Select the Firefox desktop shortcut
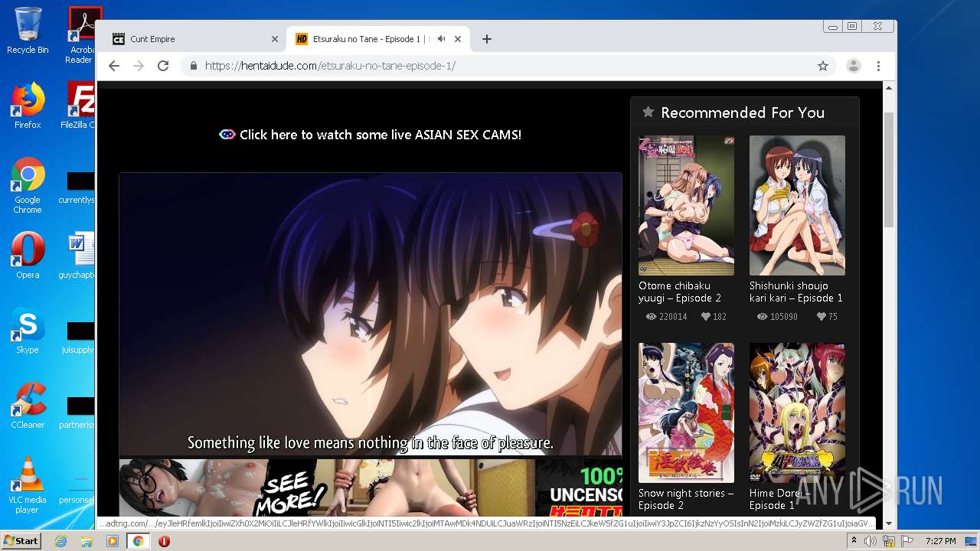The image size is (980, 551). (28, 106)
